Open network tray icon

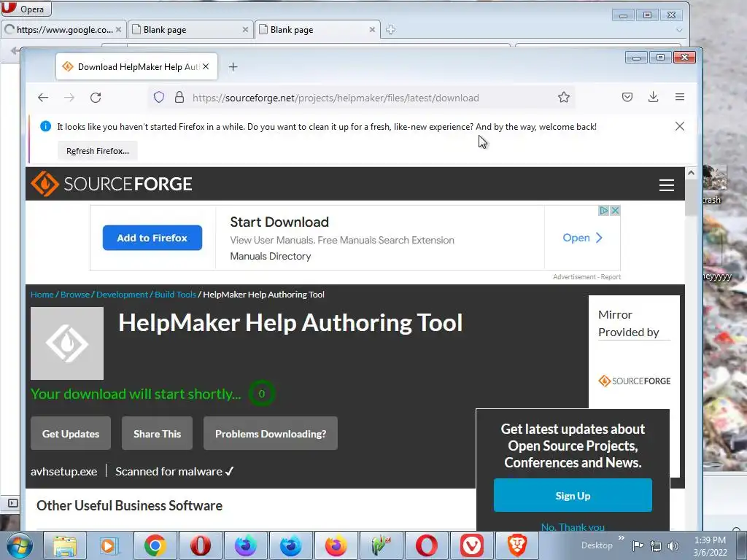[x=656, y=545]
